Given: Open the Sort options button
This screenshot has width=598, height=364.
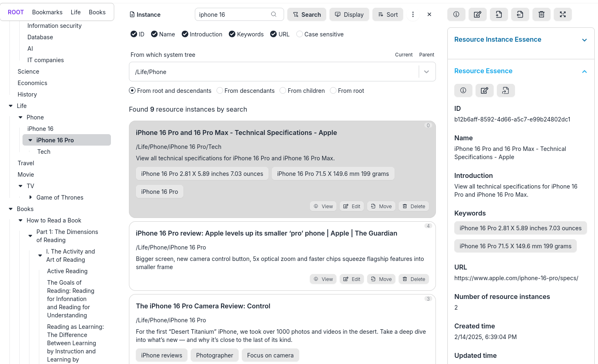Looking at the screenshot, I should (x=388, y=14).
